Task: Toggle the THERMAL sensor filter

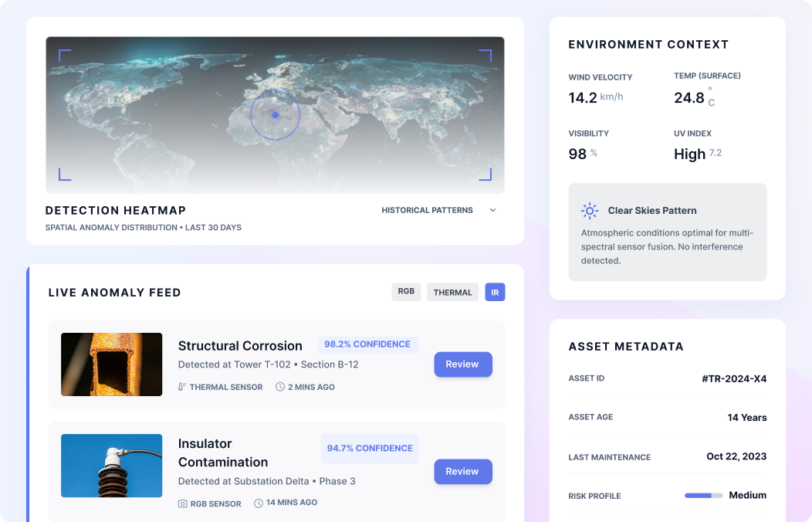Action: coord(452,292)
